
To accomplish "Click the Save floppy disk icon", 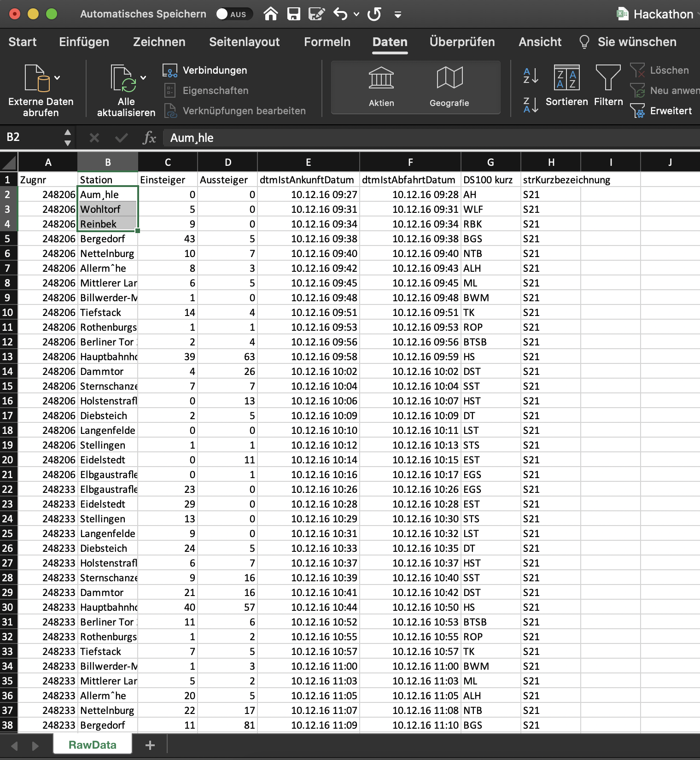I will (x=293, y=14).
